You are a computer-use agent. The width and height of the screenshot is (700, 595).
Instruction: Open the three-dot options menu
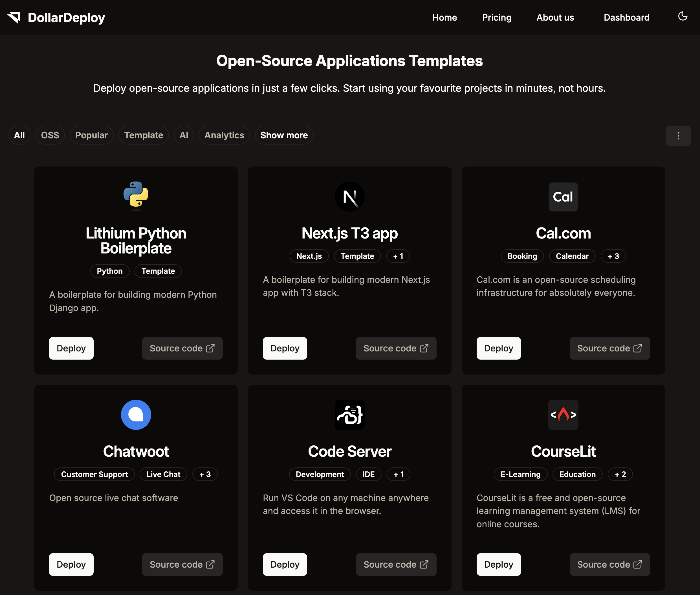[678, 135]
